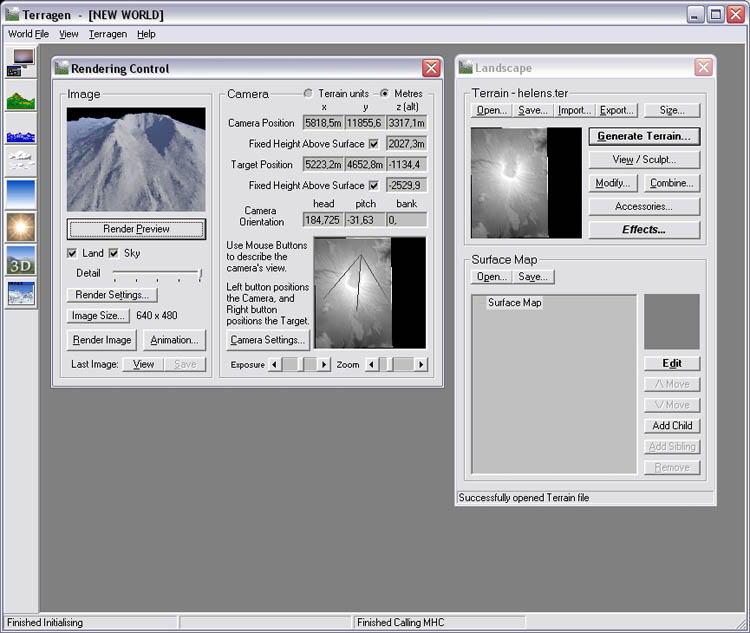Image resolution: width=750 pixels, height=633 pixels.
Task: Click the Exposure scrollbar left arrow
Action: click(275, 365)
